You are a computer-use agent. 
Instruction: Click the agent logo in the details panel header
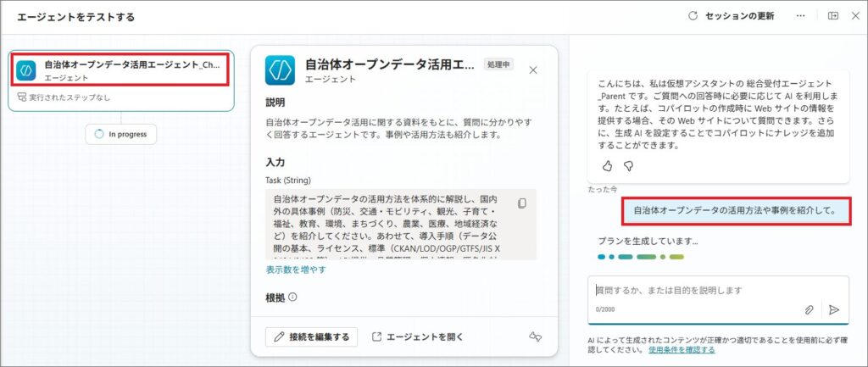point(279,70)
